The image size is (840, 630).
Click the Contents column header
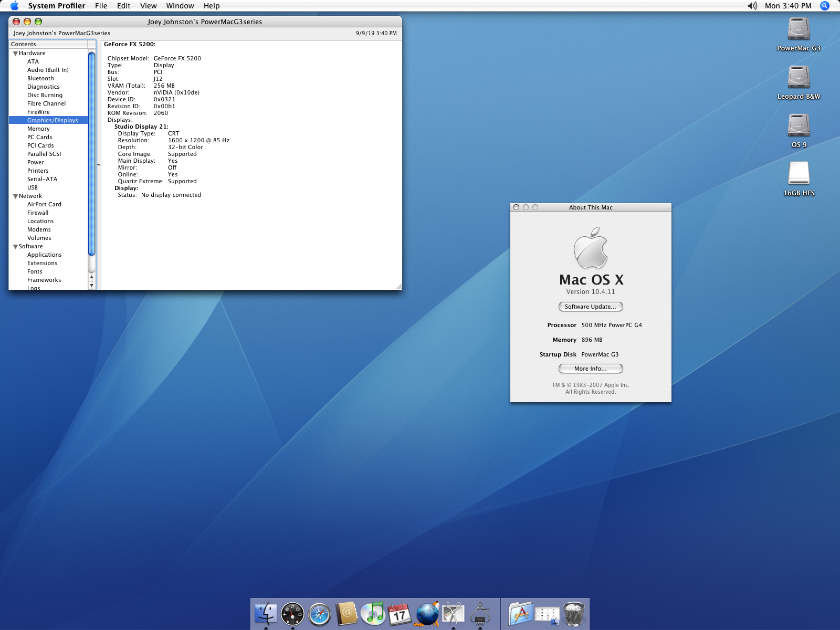pyautogui.click(x=48, y=44)
